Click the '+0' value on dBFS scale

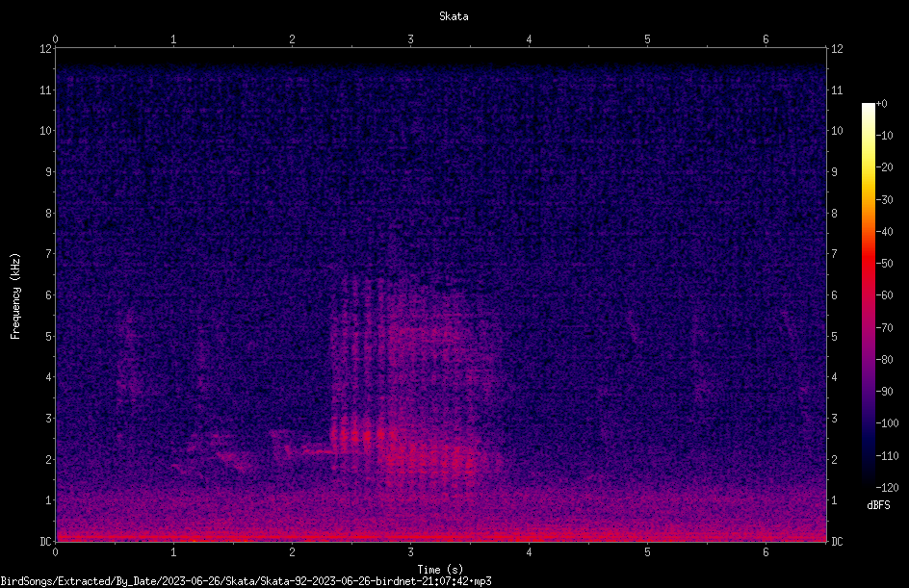tap(881, 104)
